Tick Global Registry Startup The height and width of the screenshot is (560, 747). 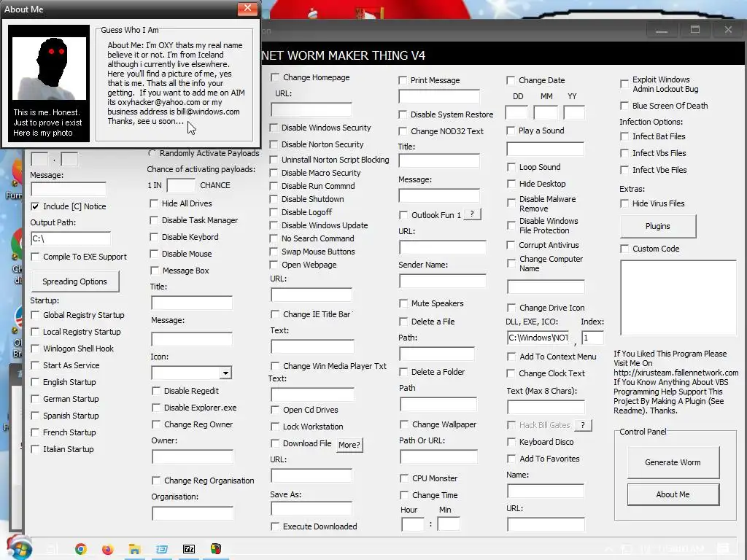pos(35,315)
